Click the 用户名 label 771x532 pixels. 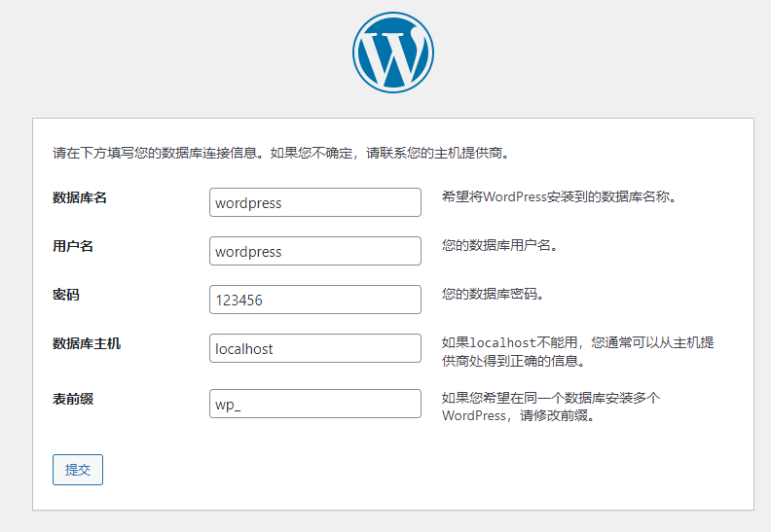73,246
